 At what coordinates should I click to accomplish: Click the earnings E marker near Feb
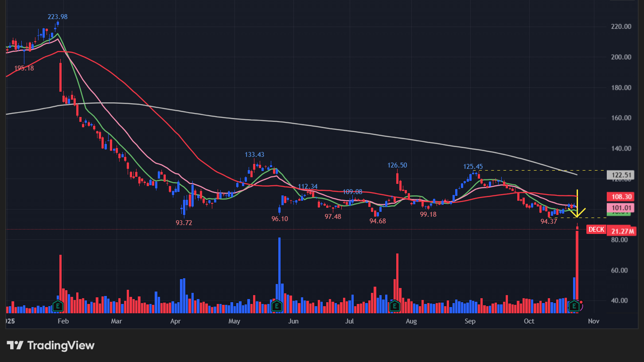(x=58, y=306)
